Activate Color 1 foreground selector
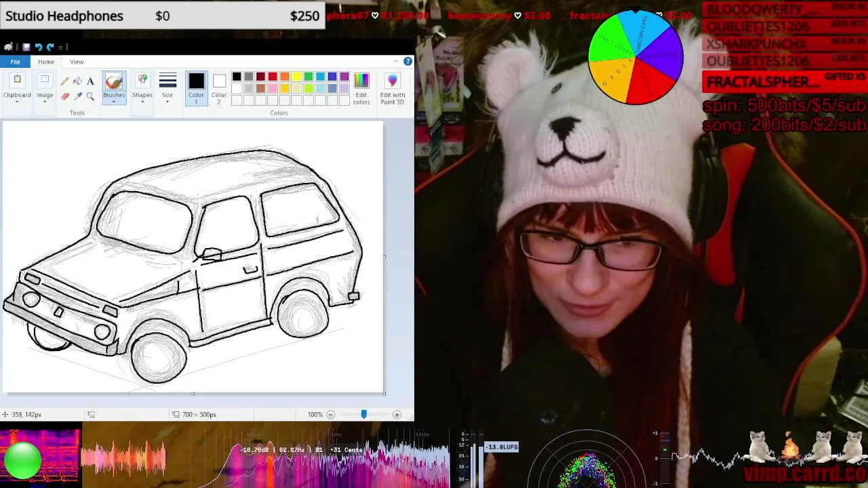Image resolution: width=868 pixels, height=488 pixels. 196,88
